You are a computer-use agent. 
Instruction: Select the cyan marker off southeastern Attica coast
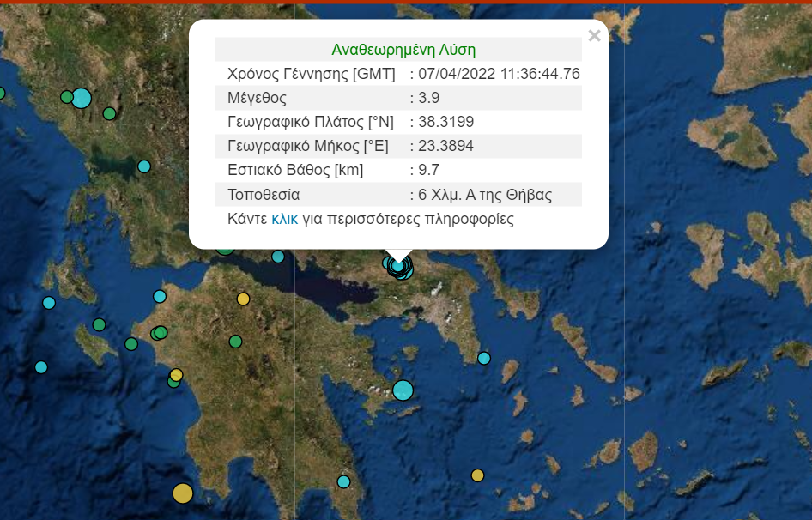484,358
